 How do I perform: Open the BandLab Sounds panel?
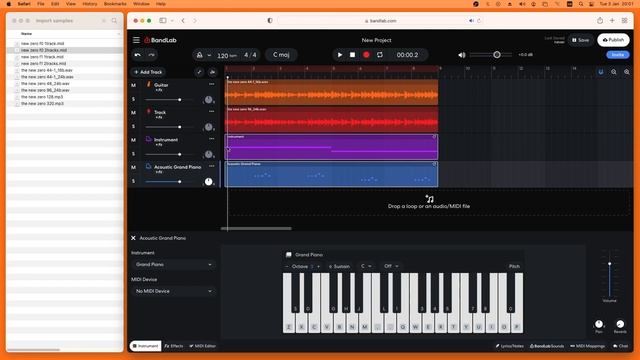[x=547, y=346]
